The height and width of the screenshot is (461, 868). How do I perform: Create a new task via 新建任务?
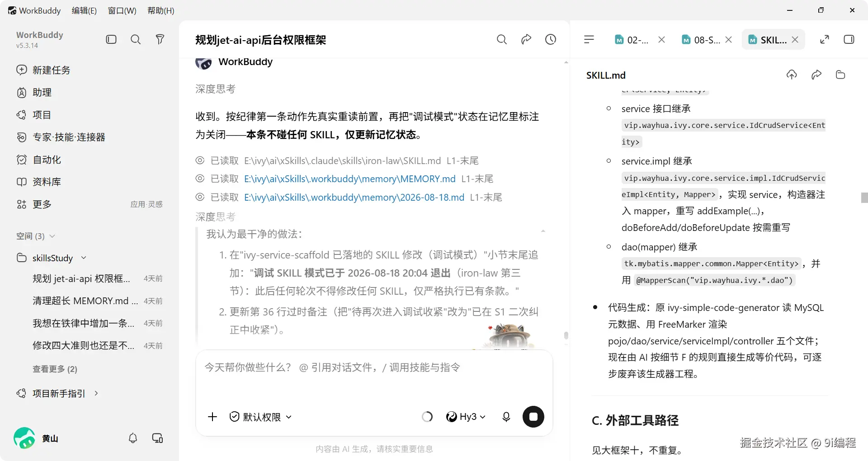click(43, 70)
